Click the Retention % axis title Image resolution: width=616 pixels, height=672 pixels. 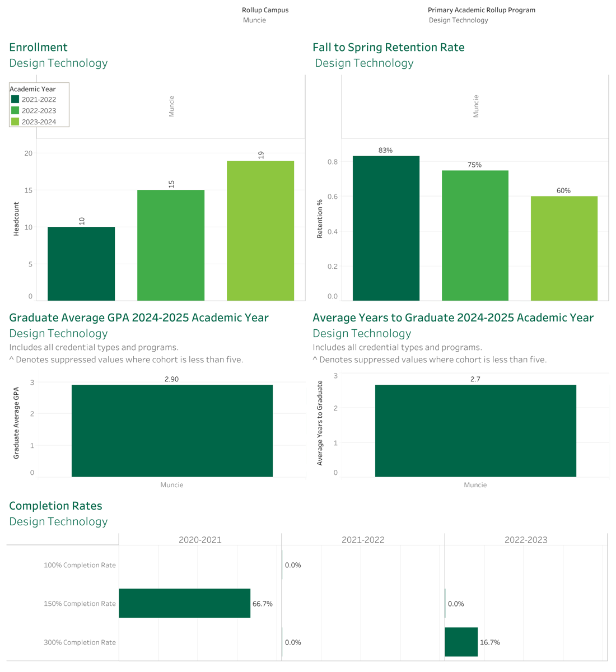[x=320, y=219]
